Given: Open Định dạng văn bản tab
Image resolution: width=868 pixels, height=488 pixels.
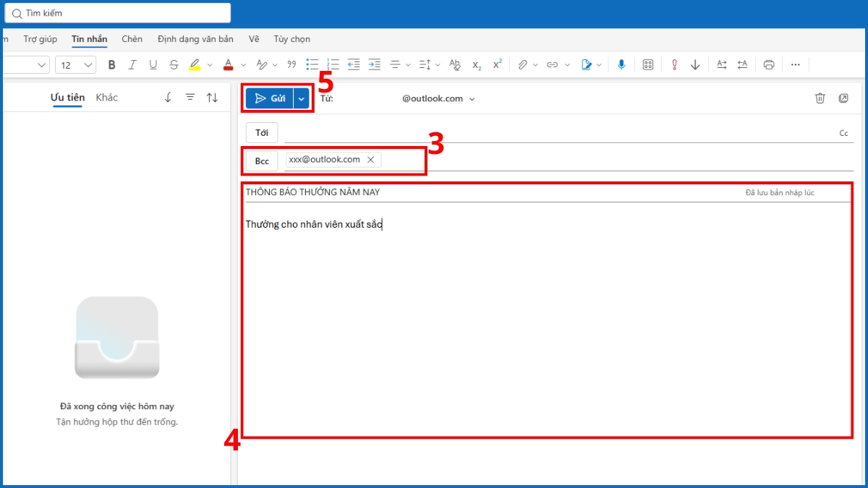Looking at the screenshot, I should (195, 39).
